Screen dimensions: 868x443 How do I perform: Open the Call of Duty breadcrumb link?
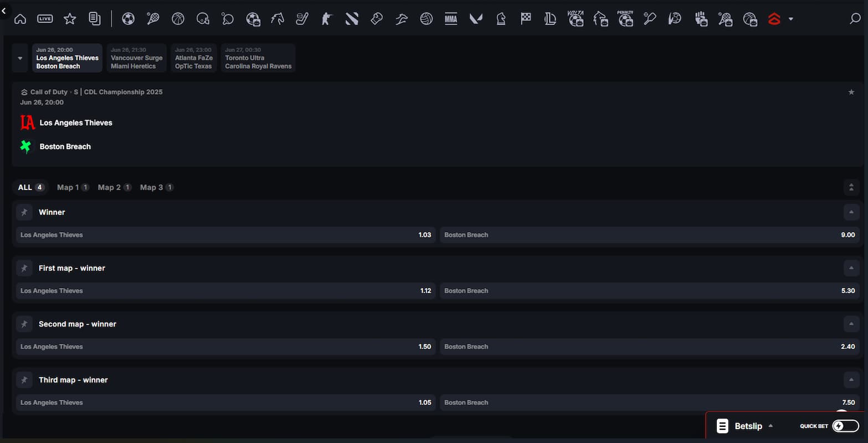pyautogui.click(x=49, y=92)
